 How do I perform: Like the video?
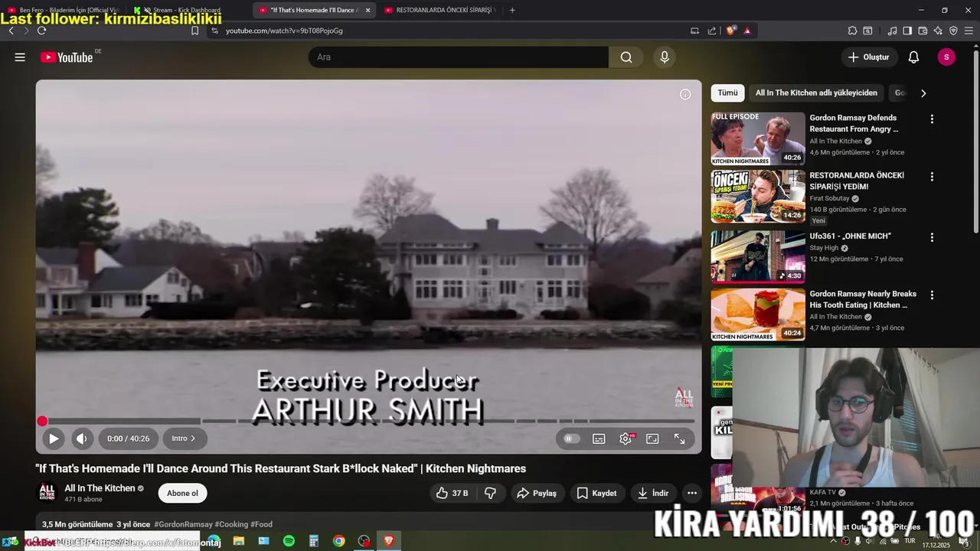click(x=452, y=494)
